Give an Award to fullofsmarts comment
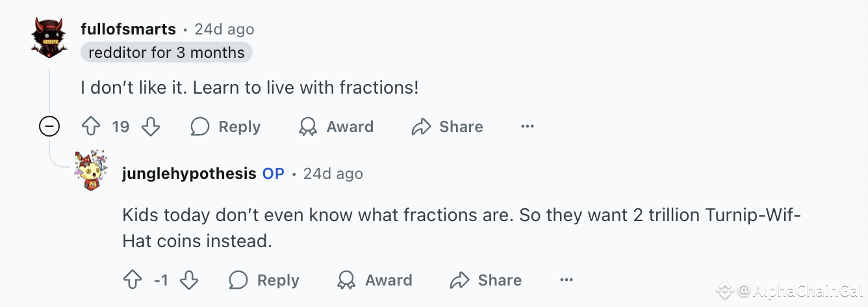Viewport: 868px width, 307px height. (336, 126)
